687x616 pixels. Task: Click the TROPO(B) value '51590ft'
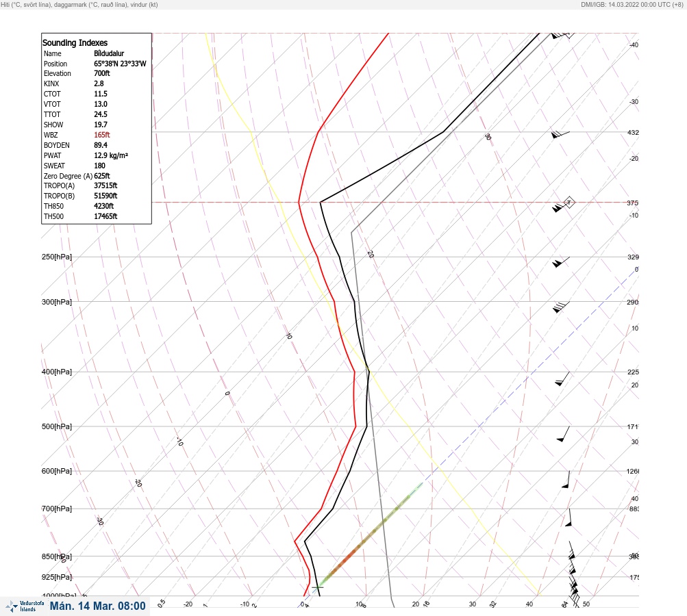pos(105,196)
